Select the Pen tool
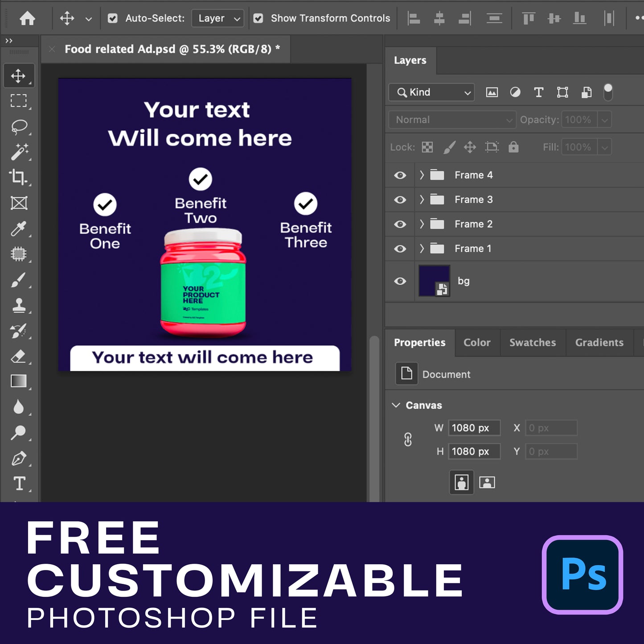The height and width of the screenshot is (644, 644). [x=19, y=458]
